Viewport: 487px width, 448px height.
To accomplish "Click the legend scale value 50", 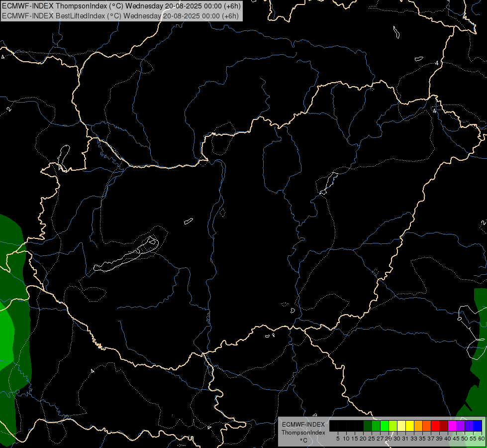I will point(465,439).
